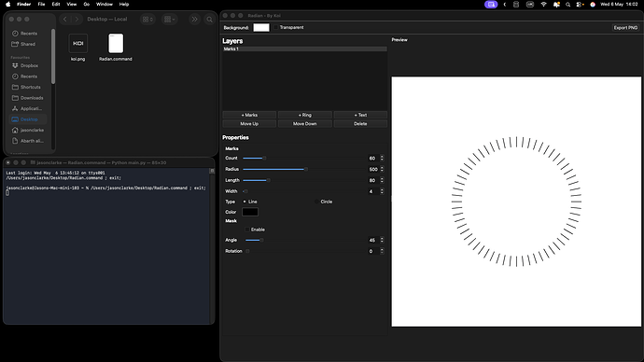This screenshot has height=362, width=644.
Task: Select the koi.png file thumbnail
Action: click(78, 44)
